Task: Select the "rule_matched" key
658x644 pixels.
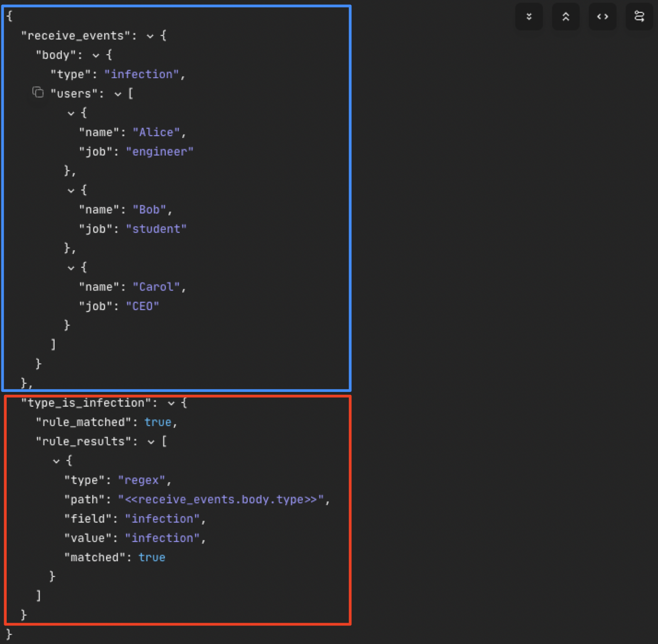Action: click(84, 422)
